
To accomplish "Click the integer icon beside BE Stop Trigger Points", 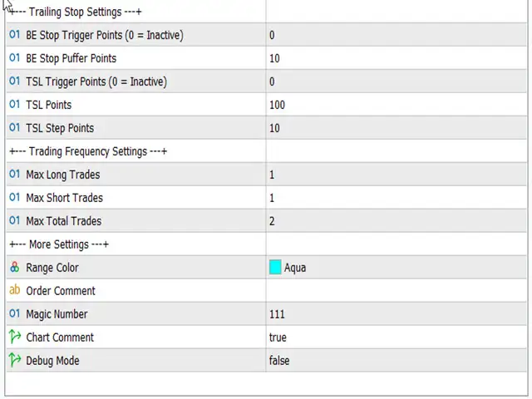I will coord(14,35).
